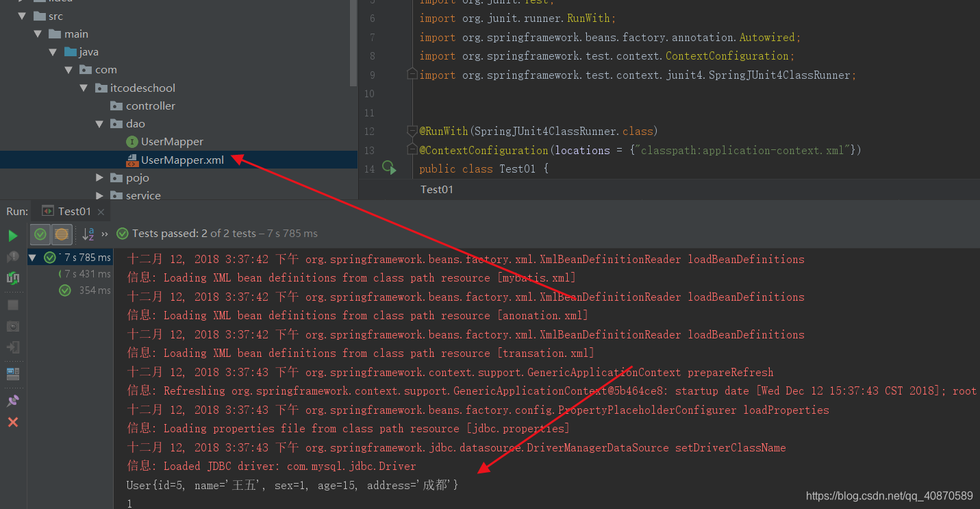Close the Test01 run tab

click(101, 212)
